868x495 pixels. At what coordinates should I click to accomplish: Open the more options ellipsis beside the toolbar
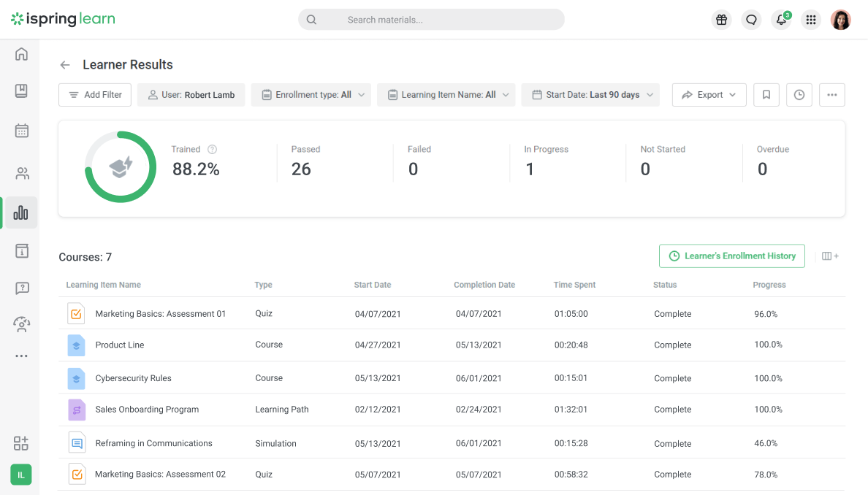pos(831,94)
